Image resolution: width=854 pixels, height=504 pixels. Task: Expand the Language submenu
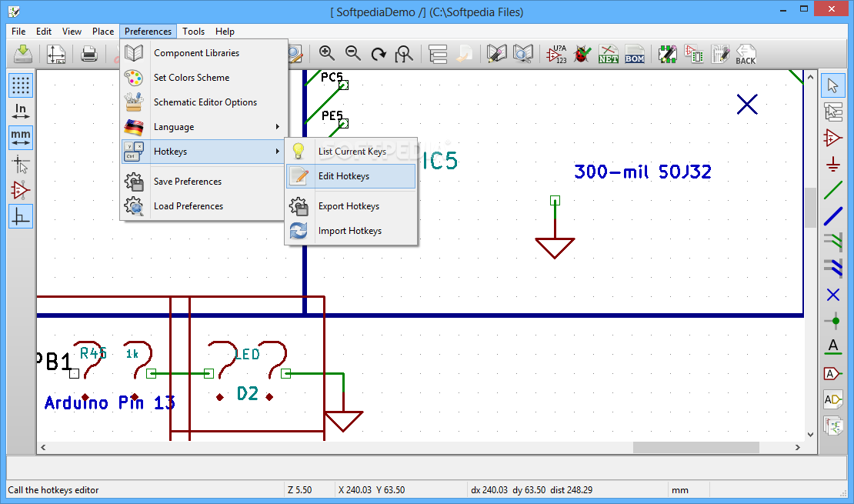(204, 126)
